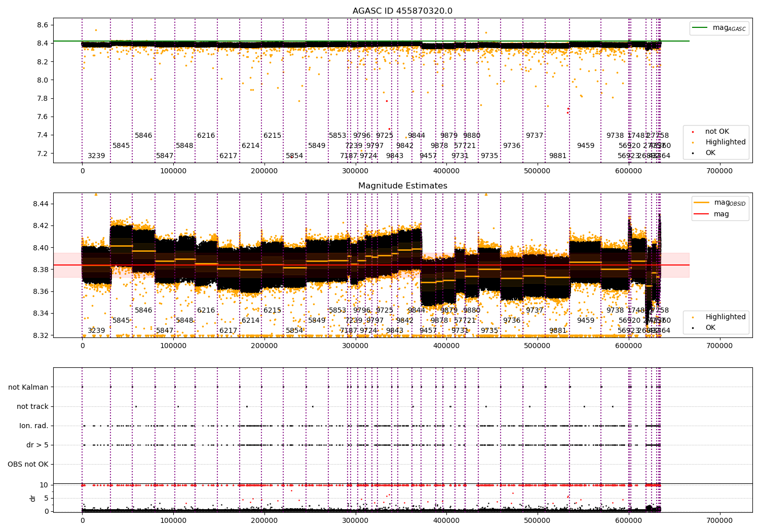
Task: Click the orange line sample beside mag OBSID
Action: [701, 202]
